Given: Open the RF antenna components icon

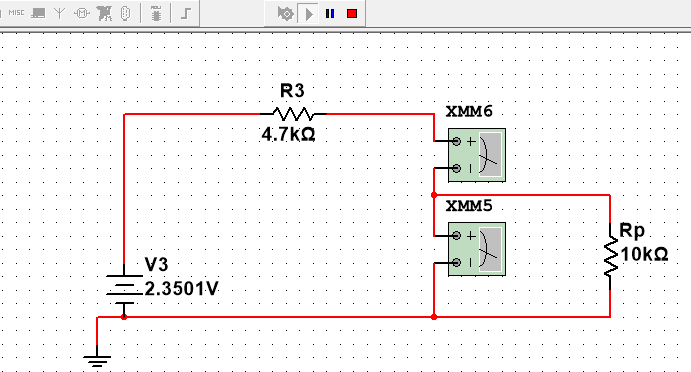Looking at the screenshot, I should tap(59, 13).
